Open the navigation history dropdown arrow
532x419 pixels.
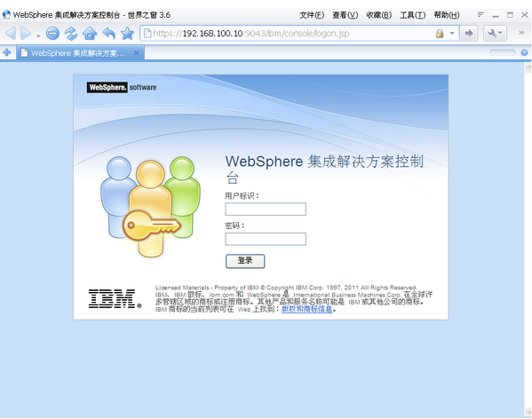click(x=38, y=36)
